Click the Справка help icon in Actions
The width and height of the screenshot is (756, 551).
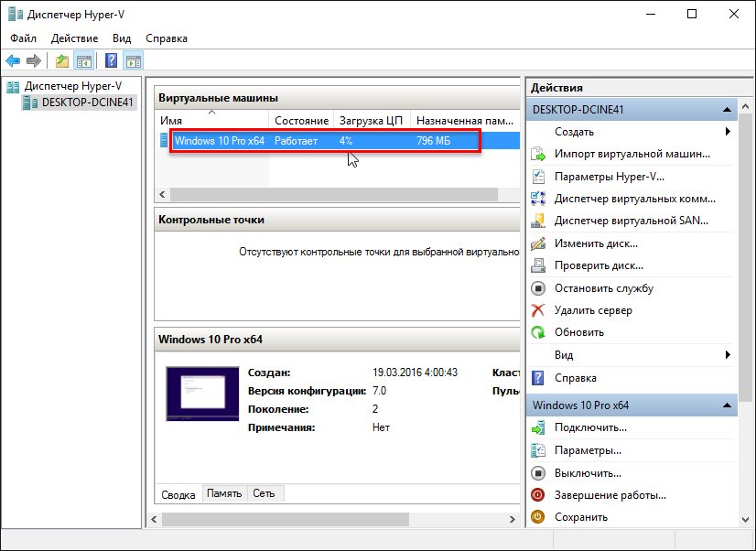coord(538,378)
